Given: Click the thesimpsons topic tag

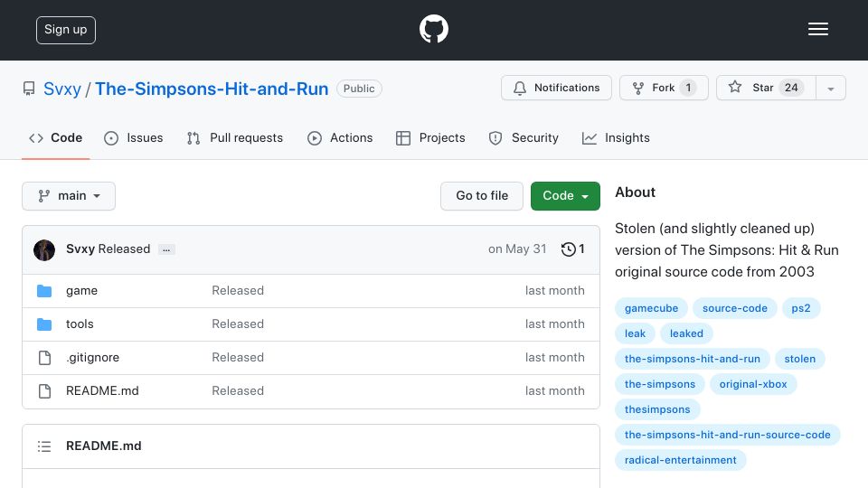Looking at the screenshot, I should click(x=657, y=409).
